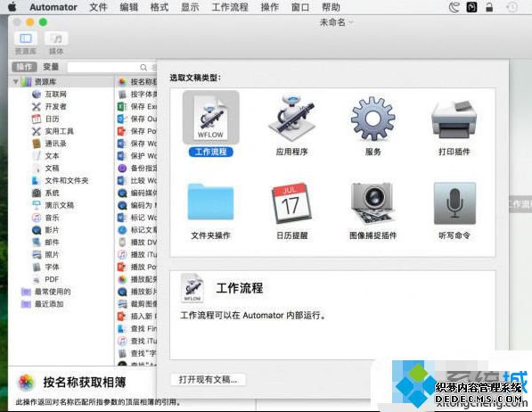Select the 查找 Fin Finder action
532x412 pixels.
click(x=136, y=328)
